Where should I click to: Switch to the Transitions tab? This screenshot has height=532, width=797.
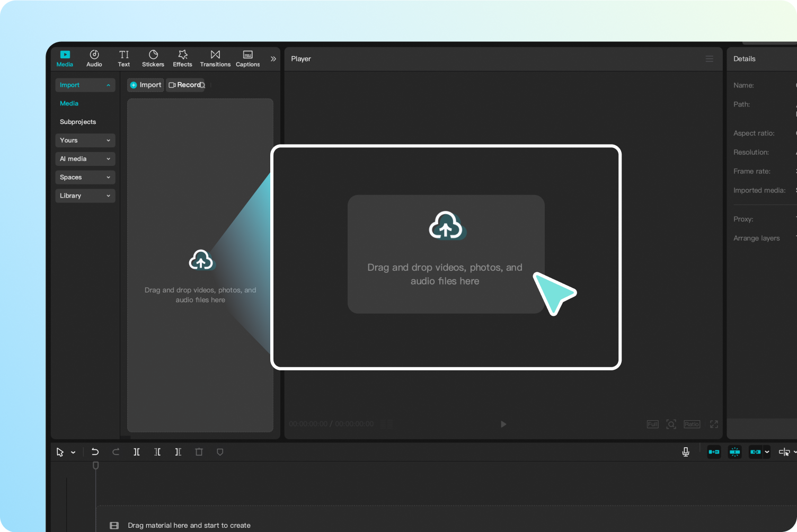point(215,58)
